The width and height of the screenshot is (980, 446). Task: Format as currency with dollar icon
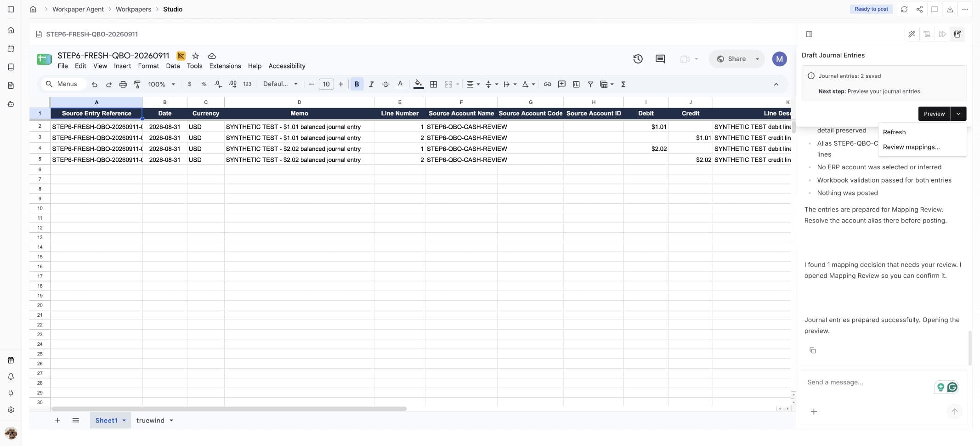[x=190, y=84]
